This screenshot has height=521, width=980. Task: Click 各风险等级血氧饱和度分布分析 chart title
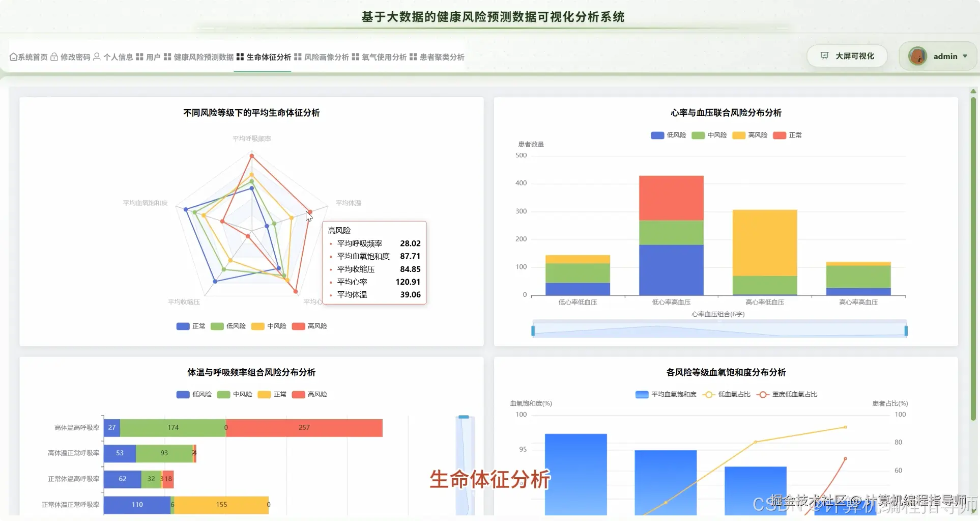pos(726,372)
